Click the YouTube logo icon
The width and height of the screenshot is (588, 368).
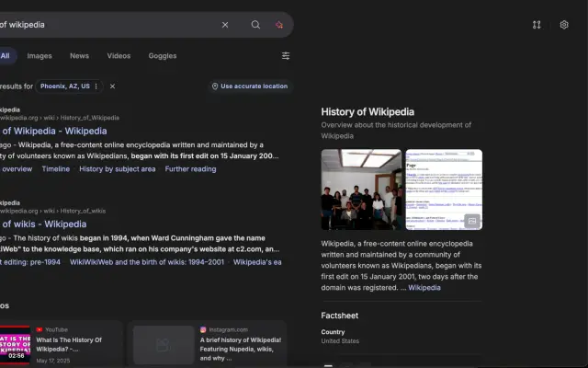40,329
